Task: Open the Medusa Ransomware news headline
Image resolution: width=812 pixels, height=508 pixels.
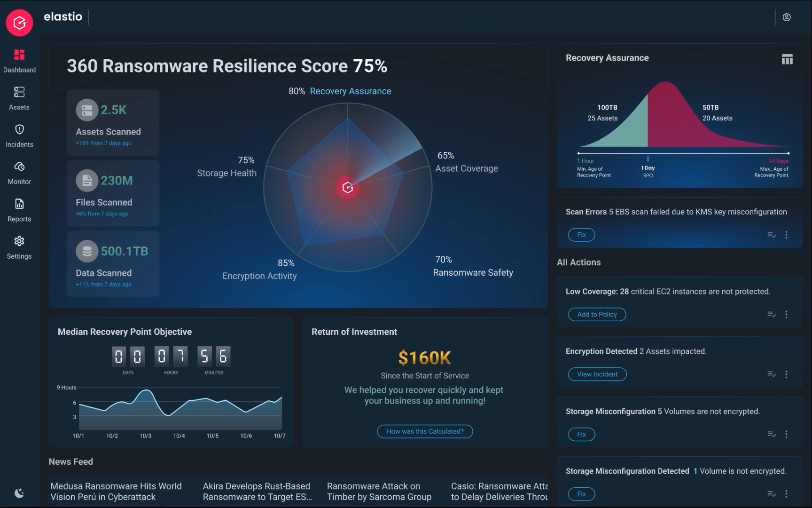Action: point(116,492)
